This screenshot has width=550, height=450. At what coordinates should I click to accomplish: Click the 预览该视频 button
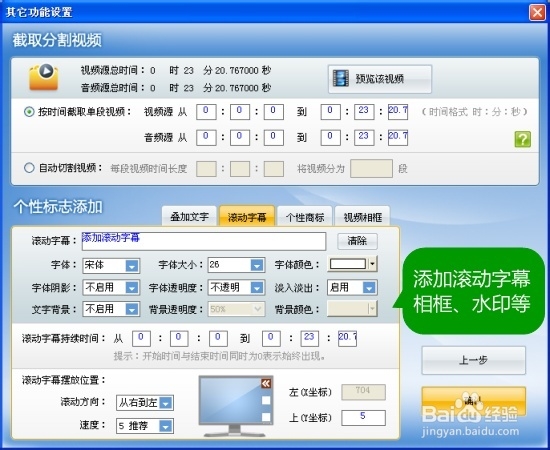[380, 79]
